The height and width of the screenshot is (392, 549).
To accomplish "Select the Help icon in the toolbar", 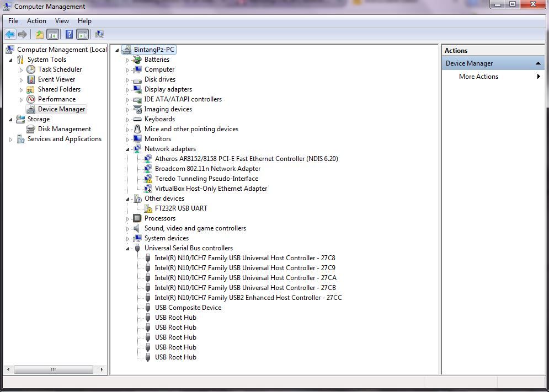I will point(69,34).
